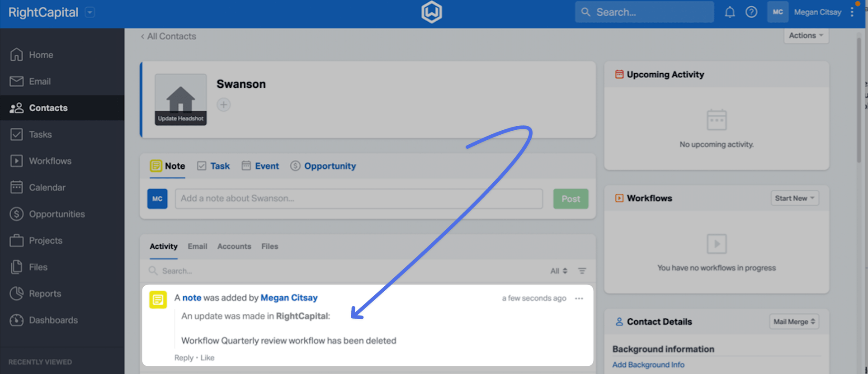This screenshot has width=868, height=374.
Task: Click the Upcoming Activity calendar icon
Action: point(619,74)
